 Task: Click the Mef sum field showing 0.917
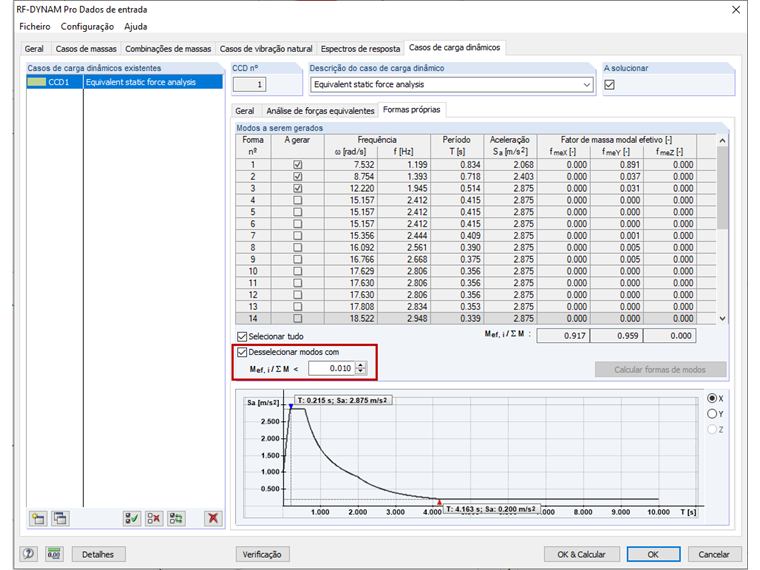coord(563,336)
